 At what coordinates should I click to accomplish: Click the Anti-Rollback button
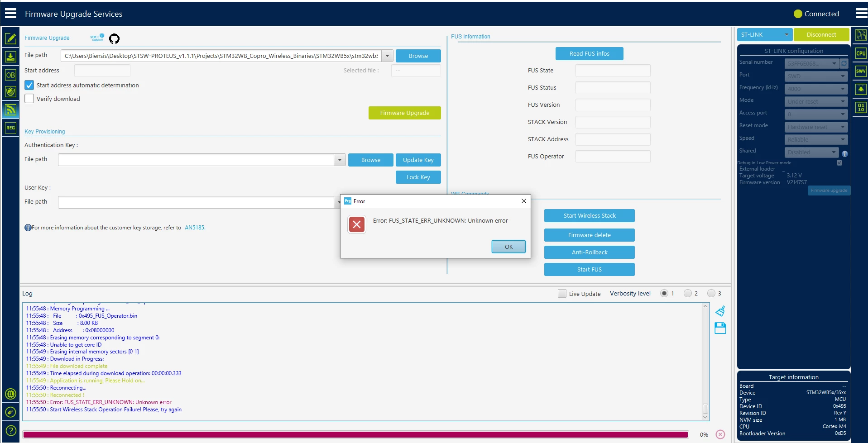click(x=589, y=252)
